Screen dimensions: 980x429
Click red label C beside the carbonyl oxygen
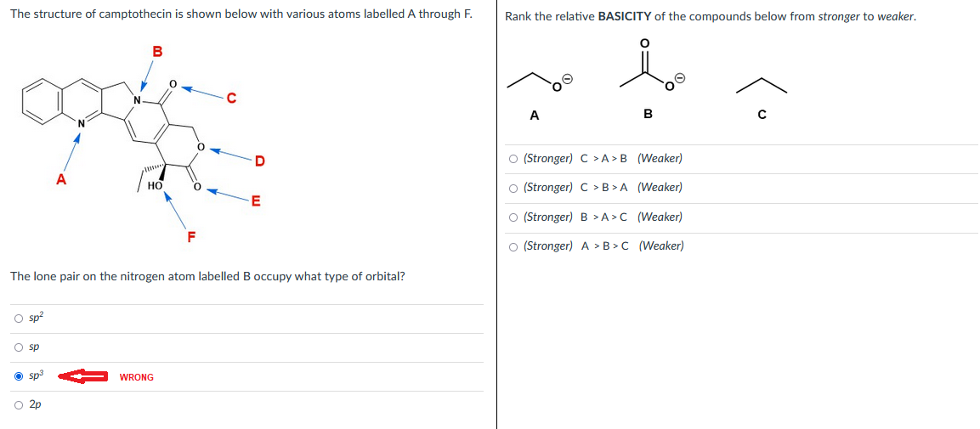tap(230, 98)
